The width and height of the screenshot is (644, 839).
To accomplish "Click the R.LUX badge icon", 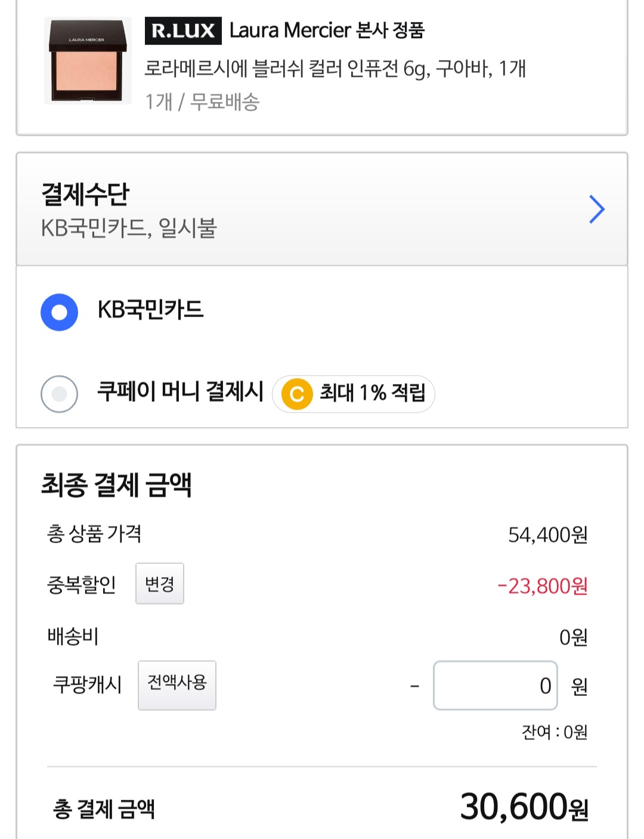I will pyautogui.click(x=183, y=31).
